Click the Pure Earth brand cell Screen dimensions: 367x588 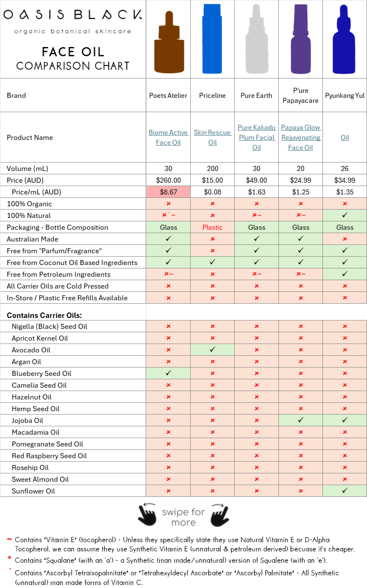click(x=257, y=95)
